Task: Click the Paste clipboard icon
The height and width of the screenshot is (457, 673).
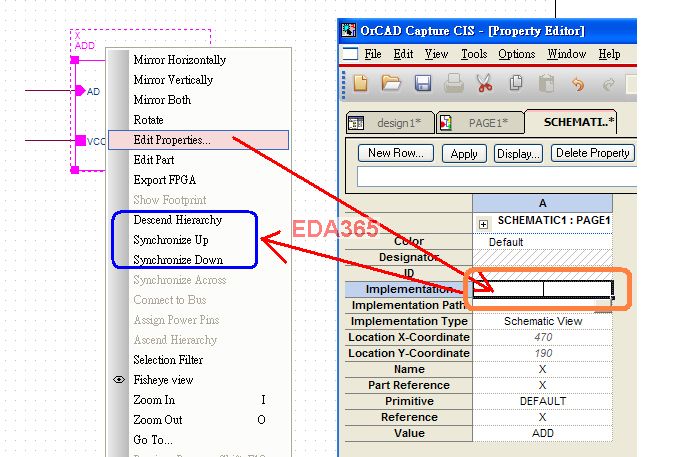Action: click(546, 83)
